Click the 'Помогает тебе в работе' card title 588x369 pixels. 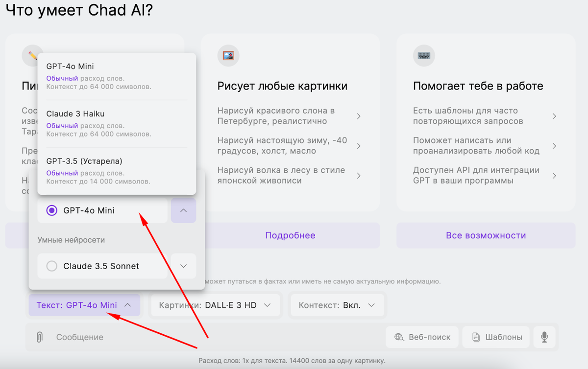tap(478, 86)
